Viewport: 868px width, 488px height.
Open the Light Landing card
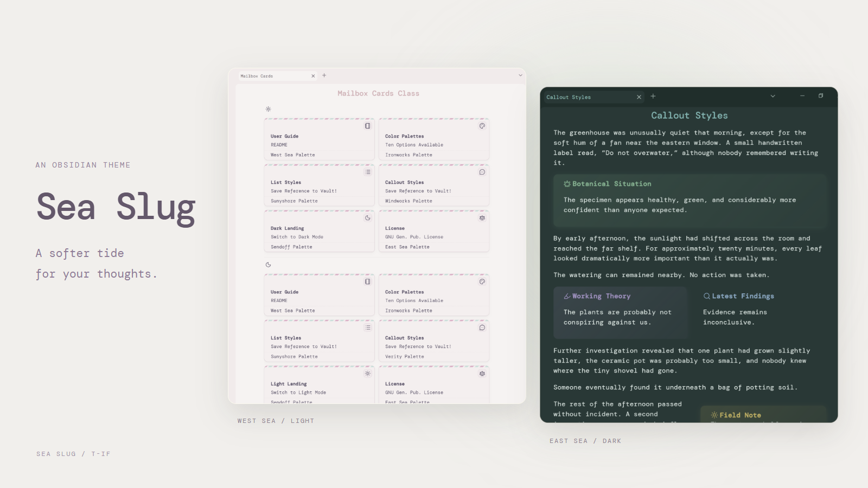click(x=319, y=385)
